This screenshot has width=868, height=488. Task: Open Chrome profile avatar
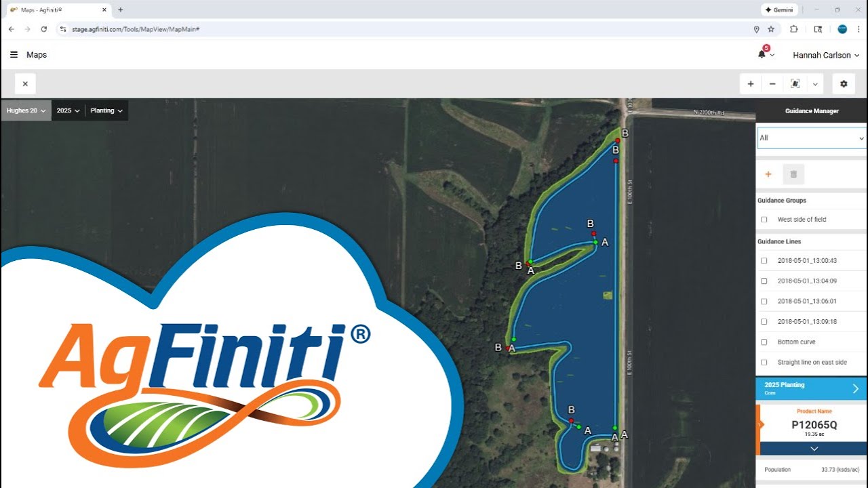pos(842,29)
